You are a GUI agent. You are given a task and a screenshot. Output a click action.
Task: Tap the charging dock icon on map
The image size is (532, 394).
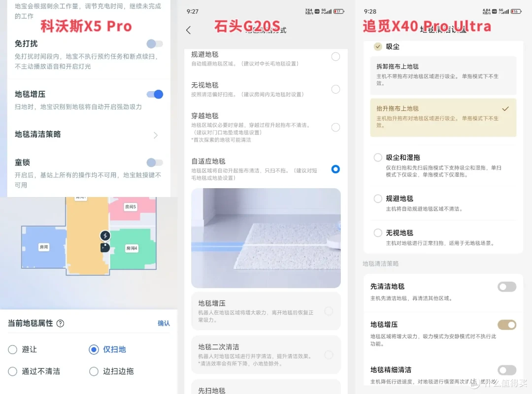point(105,235)
